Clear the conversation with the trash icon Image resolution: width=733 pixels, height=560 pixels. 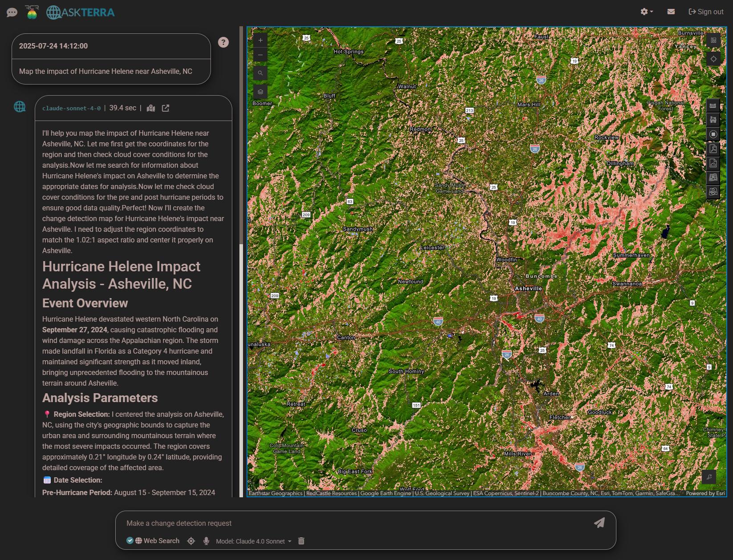pos(301,541)
